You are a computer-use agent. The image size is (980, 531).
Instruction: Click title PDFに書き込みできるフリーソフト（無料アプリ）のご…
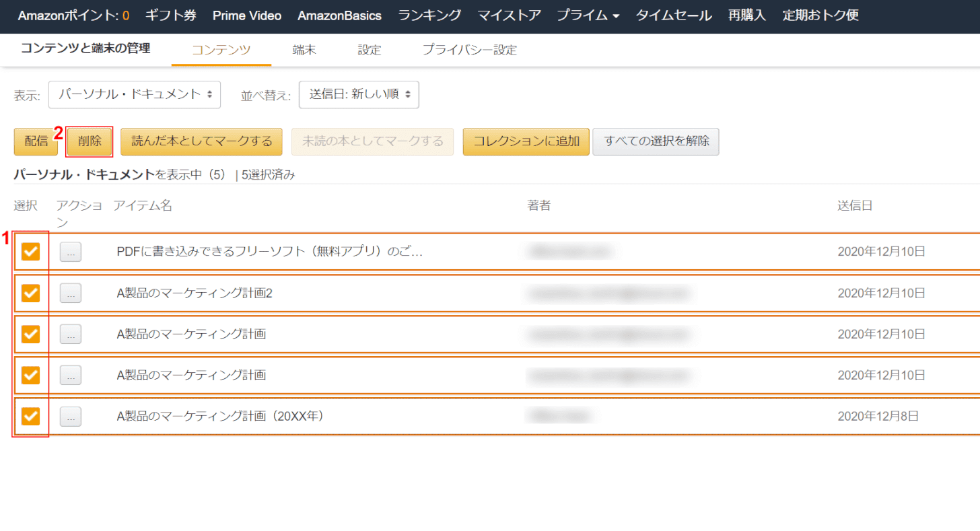click(x=270, y=252)
